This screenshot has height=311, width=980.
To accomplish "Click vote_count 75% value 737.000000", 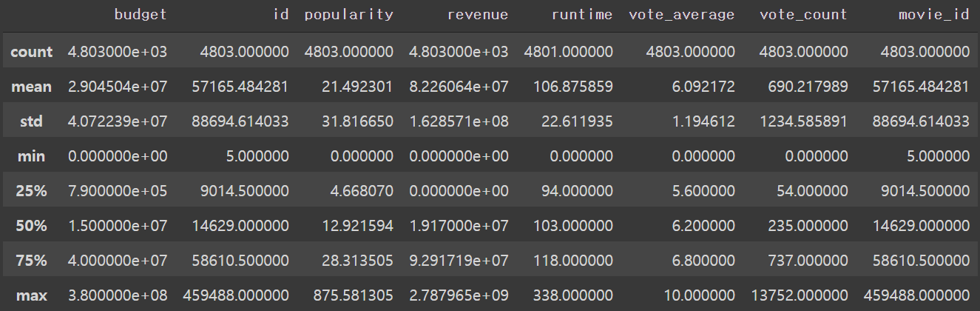I will 808,261.
